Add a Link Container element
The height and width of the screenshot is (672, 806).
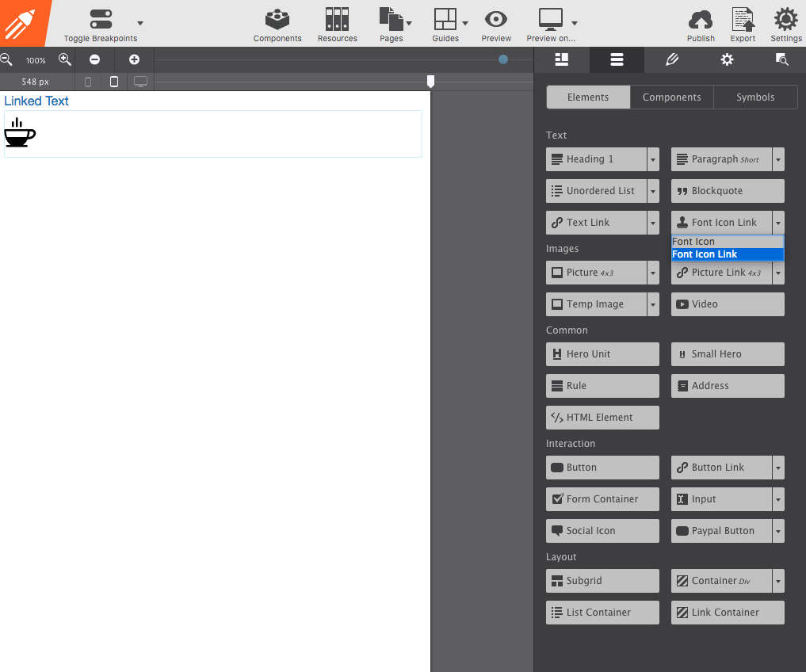click(728, 613)
